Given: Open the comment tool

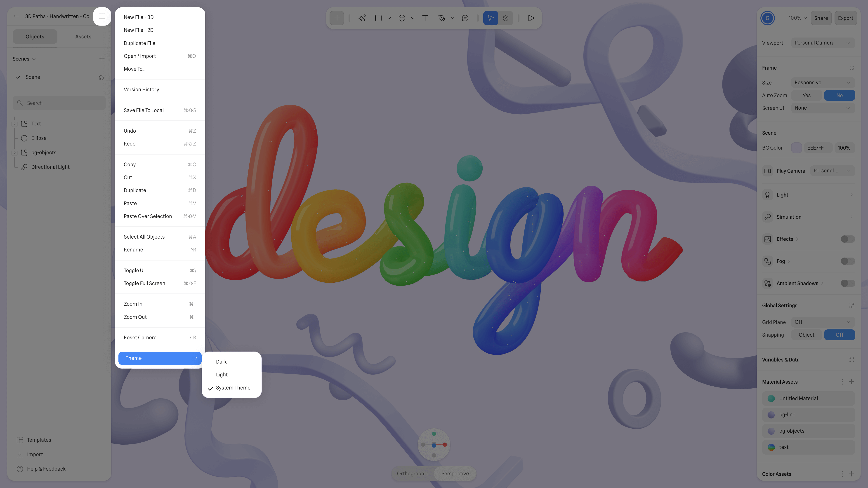Looking at the screenshot, I should click(465, 18).
